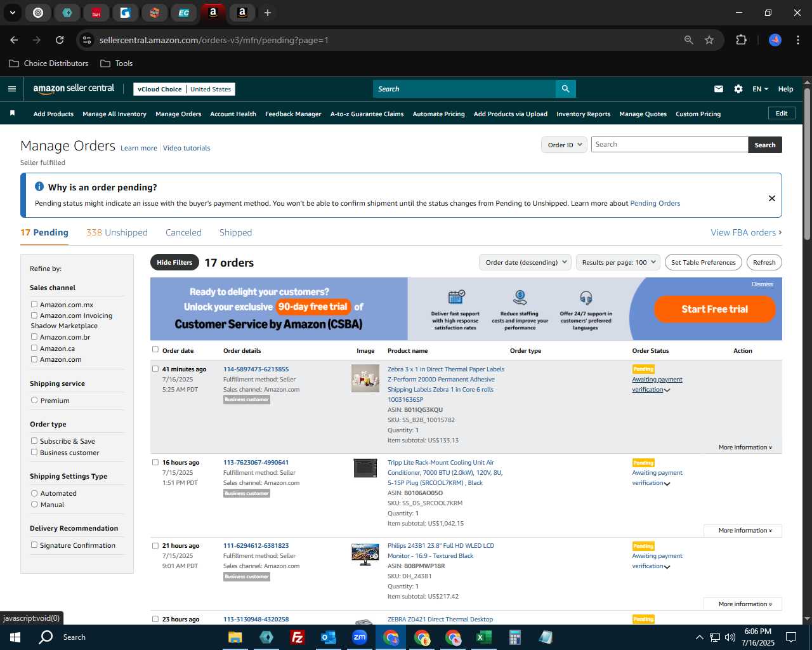This screenshot has height=650, width=812.
Task: Click the info icon beside pending notice
Action: 39,187
